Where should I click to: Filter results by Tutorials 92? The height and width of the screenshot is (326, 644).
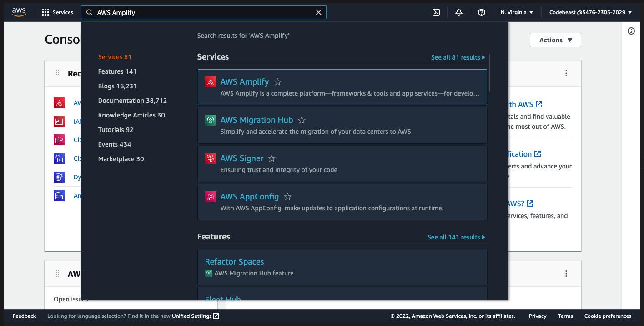(116, 130)
